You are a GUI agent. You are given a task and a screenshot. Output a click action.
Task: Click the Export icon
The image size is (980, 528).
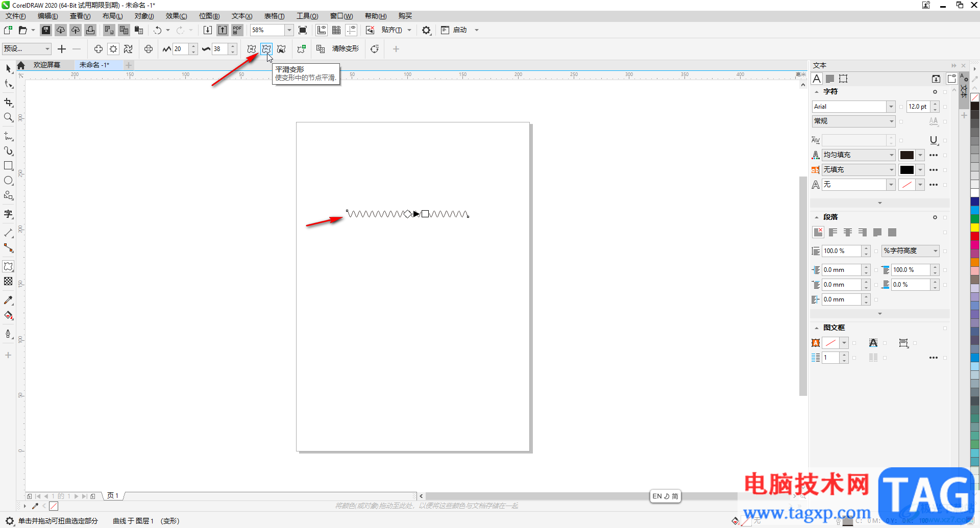tap(223, 30)
